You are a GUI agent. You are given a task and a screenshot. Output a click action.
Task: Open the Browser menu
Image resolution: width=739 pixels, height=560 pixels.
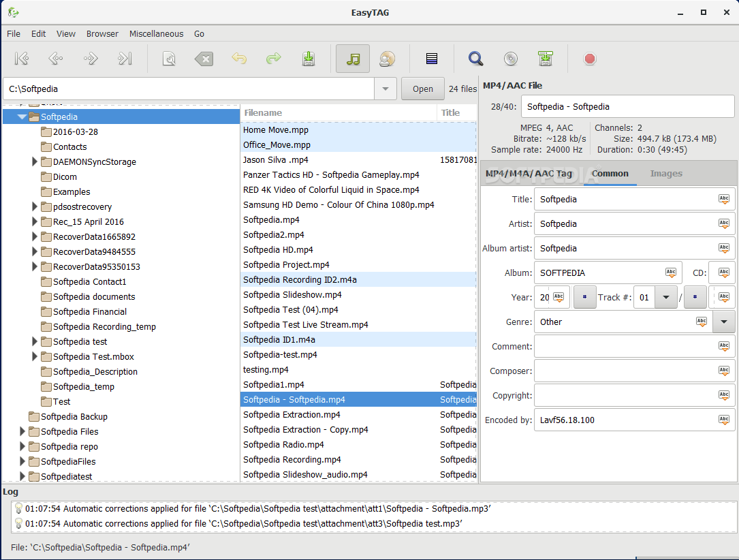tap(102, 33)
